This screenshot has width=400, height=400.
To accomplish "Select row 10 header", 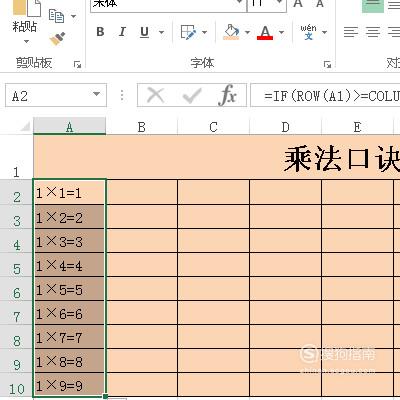I will click(16, 385).
